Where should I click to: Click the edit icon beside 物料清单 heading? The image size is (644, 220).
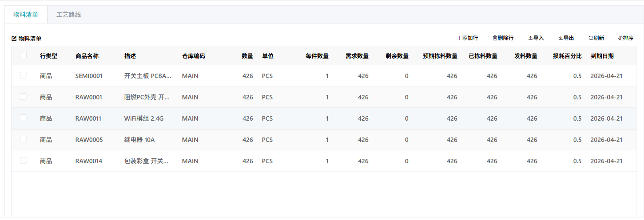pos(14,39)
